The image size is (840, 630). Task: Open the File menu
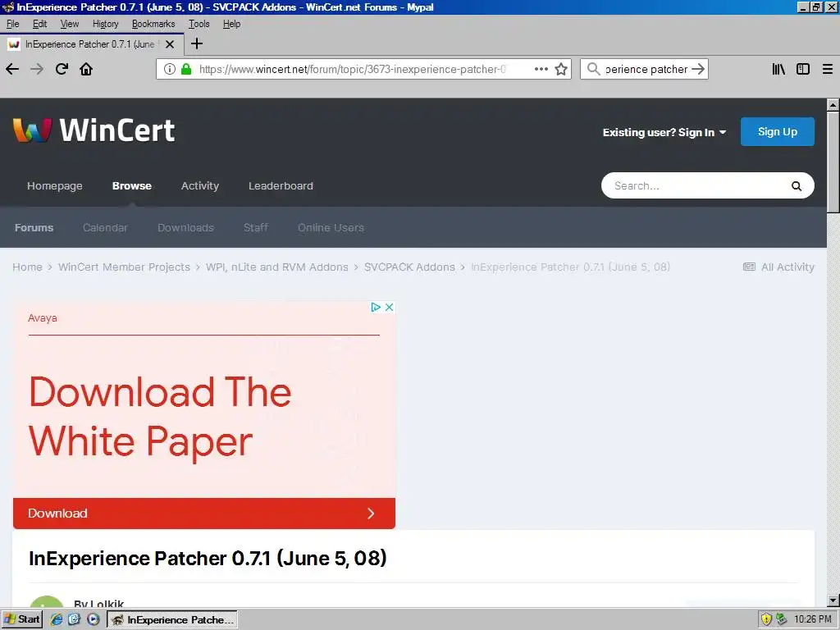(13, 24)
